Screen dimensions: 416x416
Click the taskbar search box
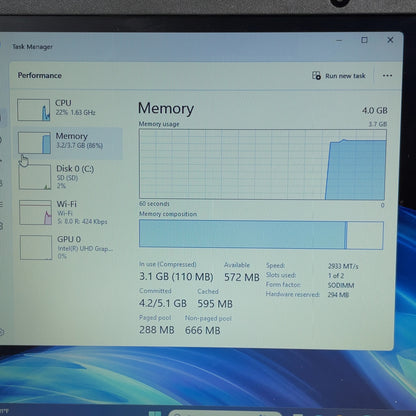(x=225, y=413)
